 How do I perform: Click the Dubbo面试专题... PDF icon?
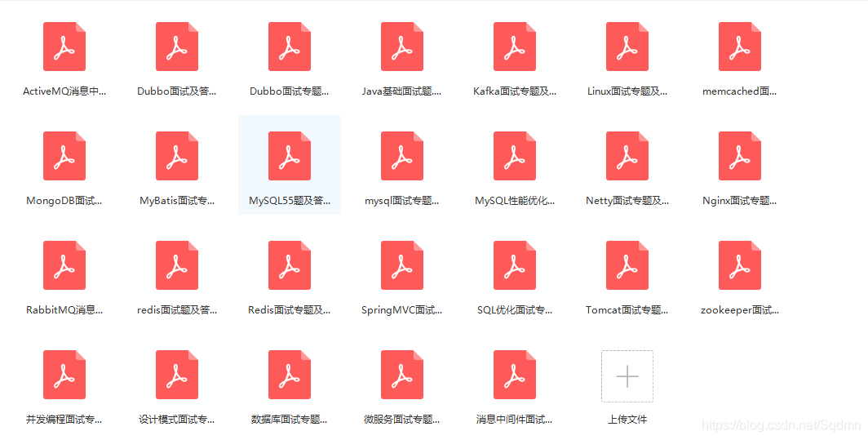(x=290, y=47)
